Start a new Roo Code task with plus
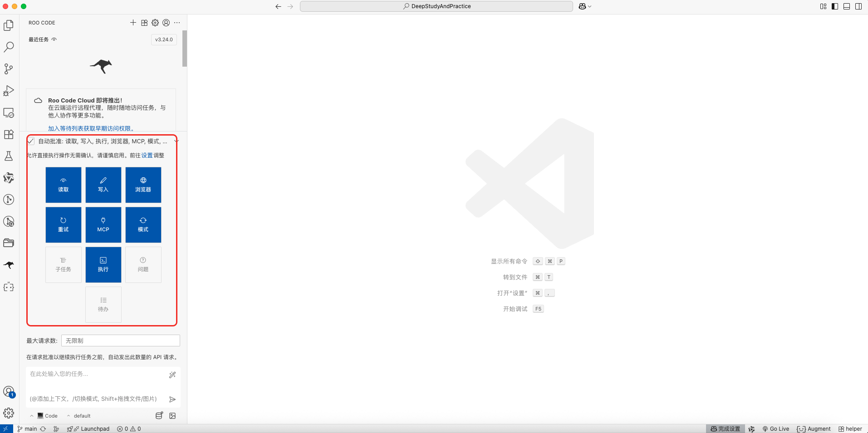Image resolution: width=868 pixels, height=433 pixels. (x=133, y=23)
